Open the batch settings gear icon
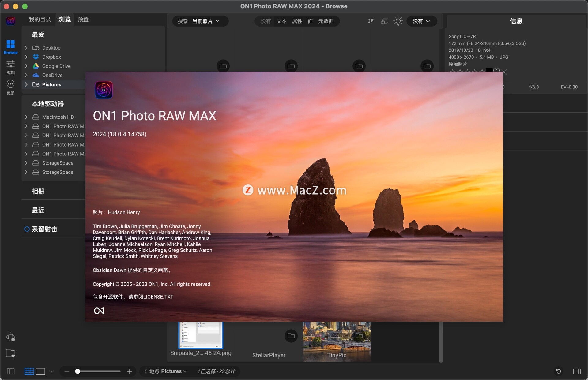Viewport: 588px width, 380px height. 384,21
